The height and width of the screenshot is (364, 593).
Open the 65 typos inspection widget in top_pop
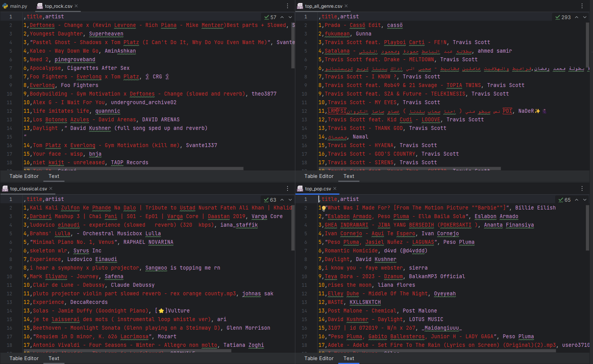(x=565, y=200)
